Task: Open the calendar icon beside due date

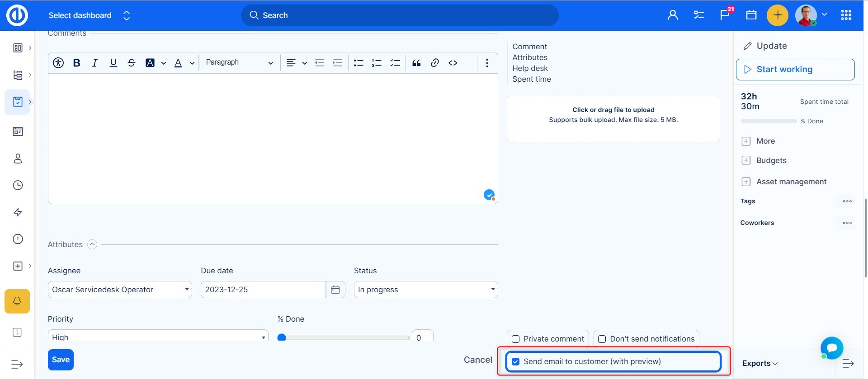Action: point(335,290)
